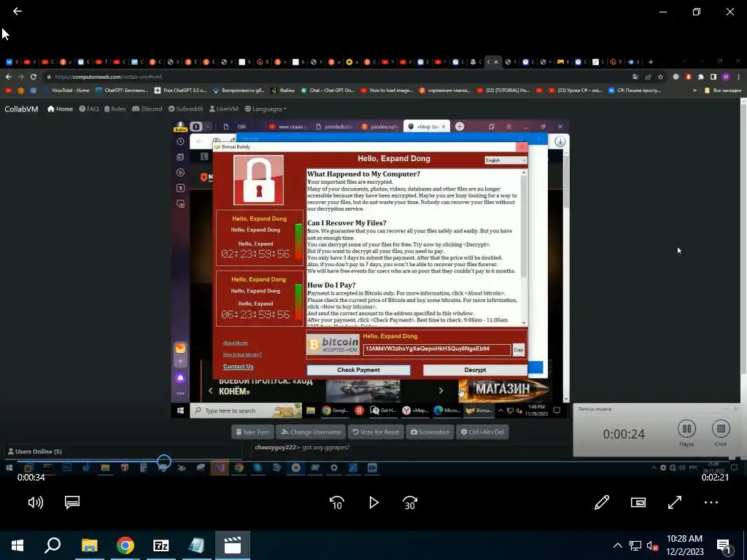Show hidden system tray icons

pos(617,545)
